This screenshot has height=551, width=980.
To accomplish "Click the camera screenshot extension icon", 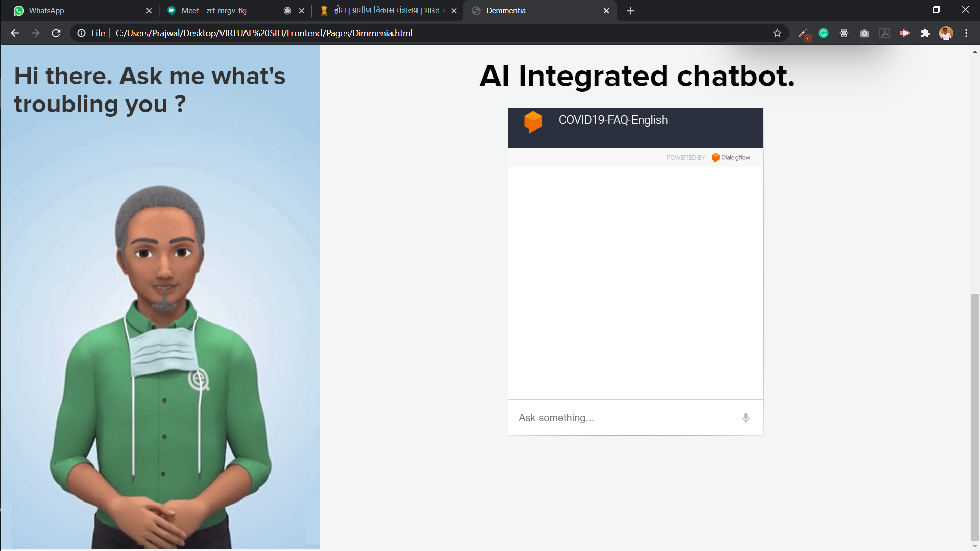I will point(864,33).
